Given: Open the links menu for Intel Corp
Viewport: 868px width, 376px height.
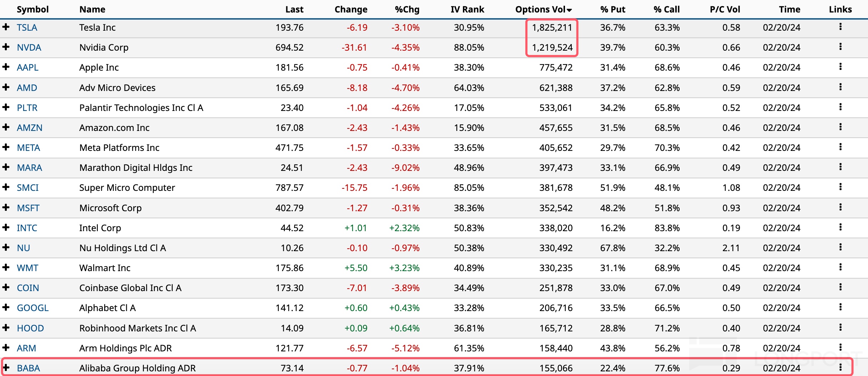Looking at the screenshot, I should point(841,227).
